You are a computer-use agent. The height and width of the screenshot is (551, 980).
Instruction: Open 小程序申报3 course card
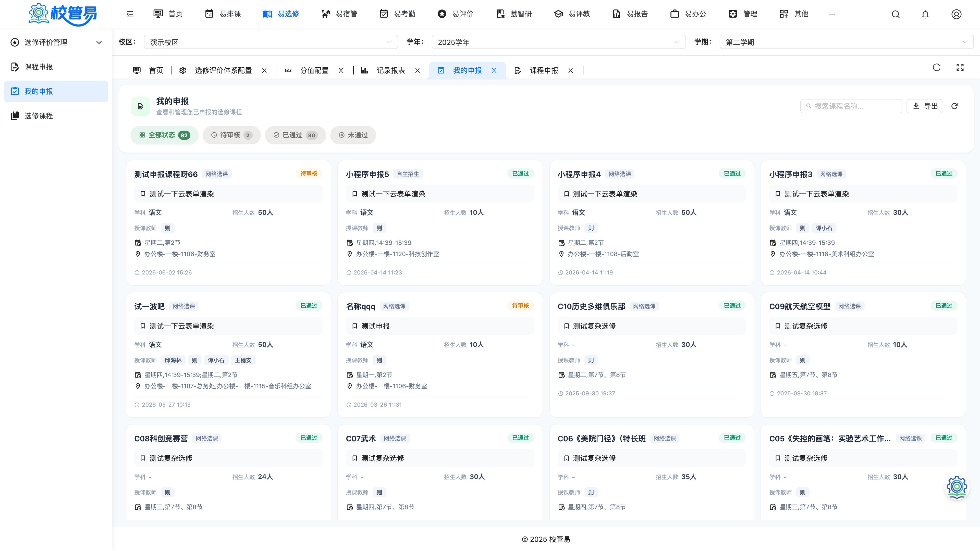[x=863, y=222]
